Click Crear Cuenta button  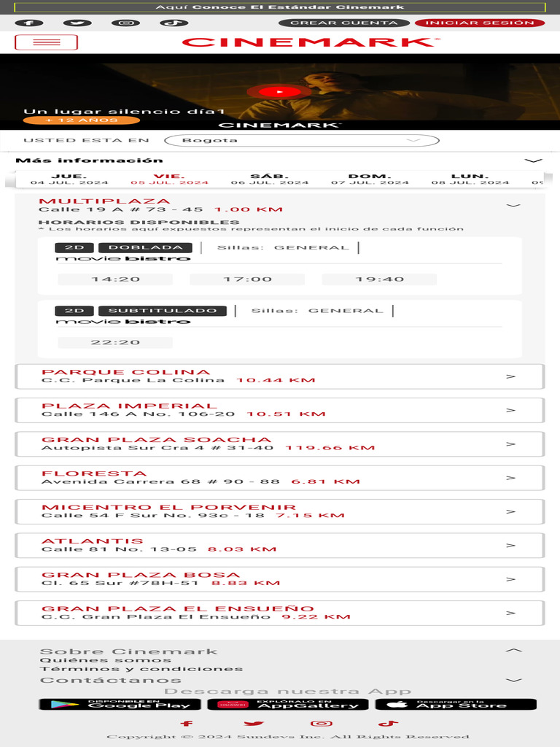point(344,23)
